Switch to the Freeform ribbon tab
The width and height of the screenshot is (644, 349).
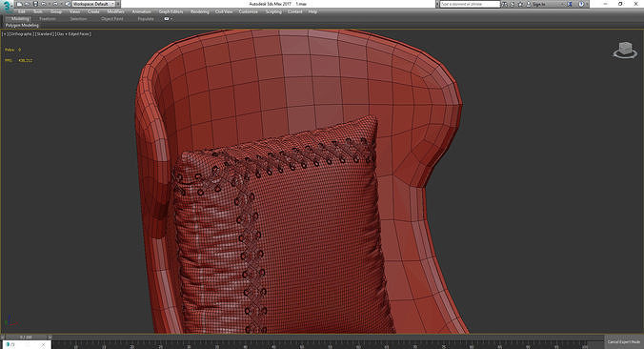[x=48, y=18]
